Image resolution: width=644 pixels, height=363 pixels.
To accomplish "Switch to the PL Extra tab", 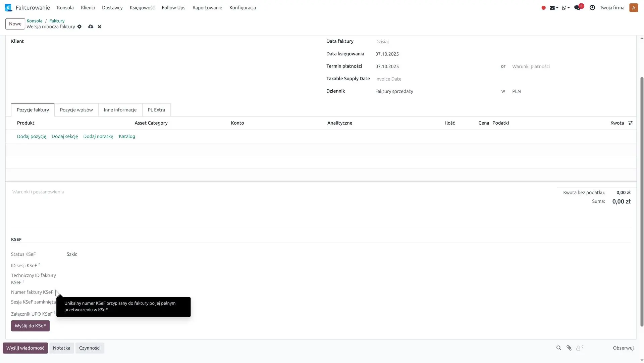I will [156, 110].
